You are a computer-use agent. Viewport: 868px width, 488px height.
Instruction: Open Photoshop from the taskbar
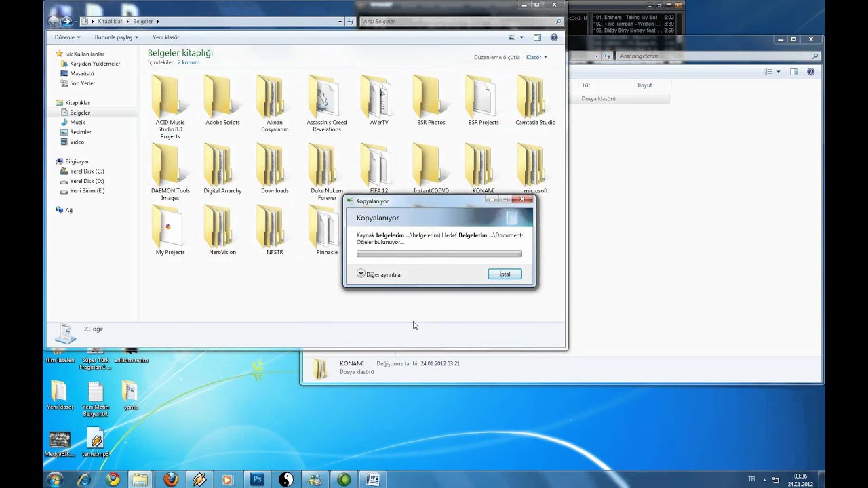coord(257,479)
